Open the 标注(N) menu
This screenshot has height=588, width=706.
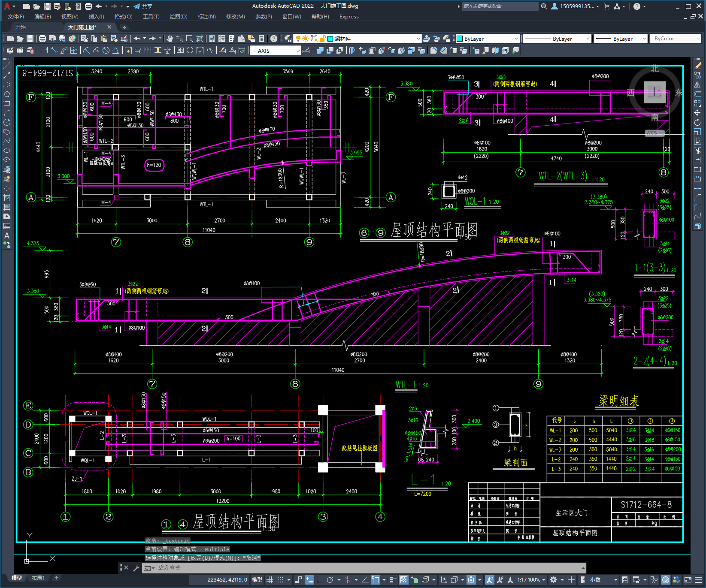(x=206, y=17)
